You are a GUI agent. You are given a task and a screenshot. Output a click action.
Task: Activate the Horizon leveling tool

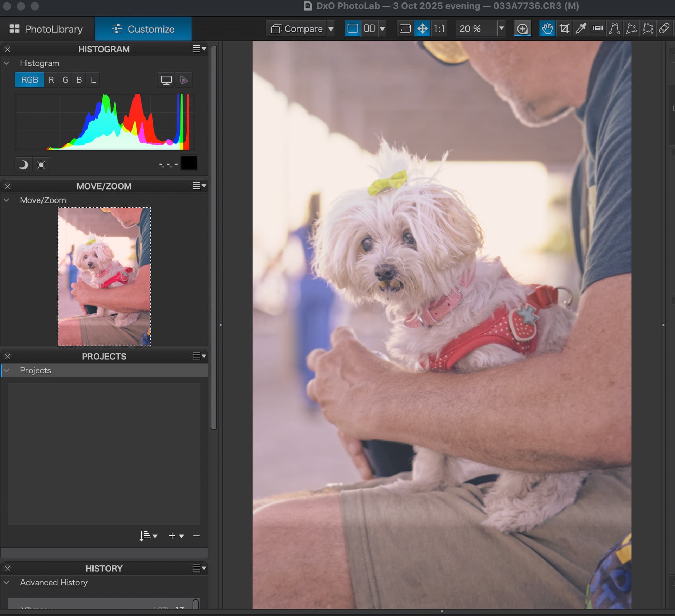598,28
